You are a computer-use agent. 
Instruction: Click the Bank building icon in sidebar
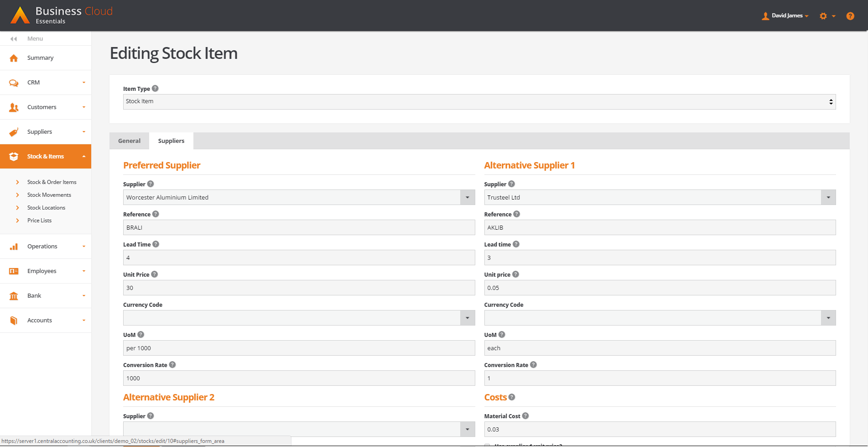point(14,296)
